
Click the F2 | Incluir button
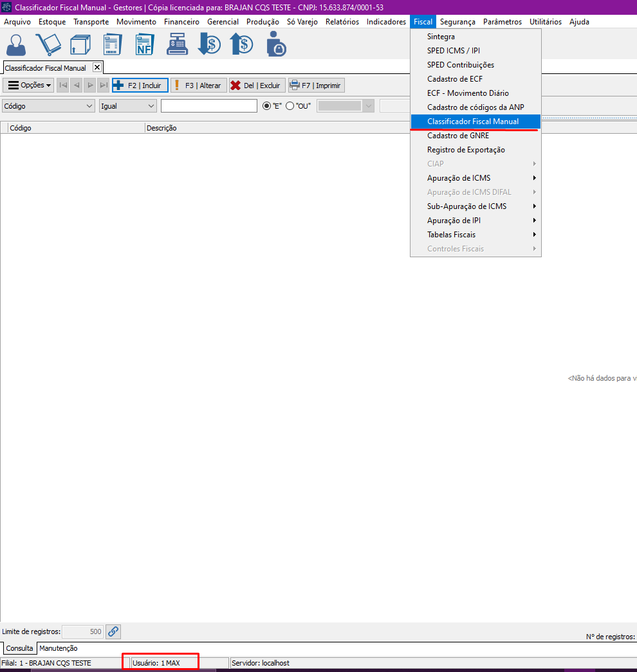(140, 86)
